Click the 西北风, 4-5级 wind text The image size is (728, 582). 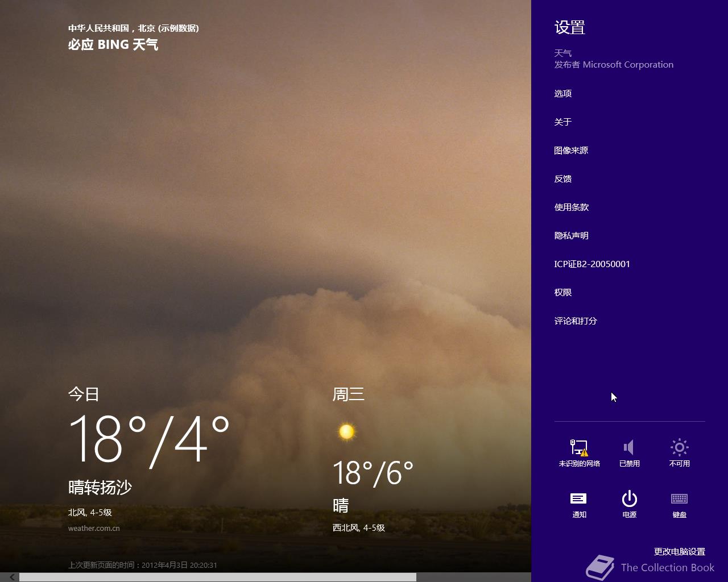coord(359,527)
